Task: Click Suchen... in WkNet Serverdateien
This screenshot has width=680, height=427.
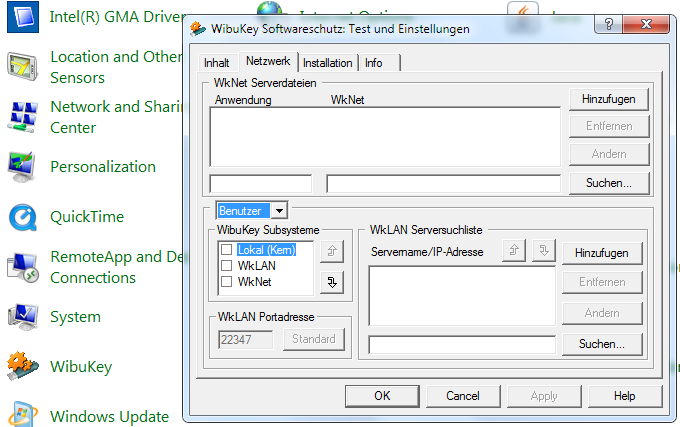Action: click(609, 183)
